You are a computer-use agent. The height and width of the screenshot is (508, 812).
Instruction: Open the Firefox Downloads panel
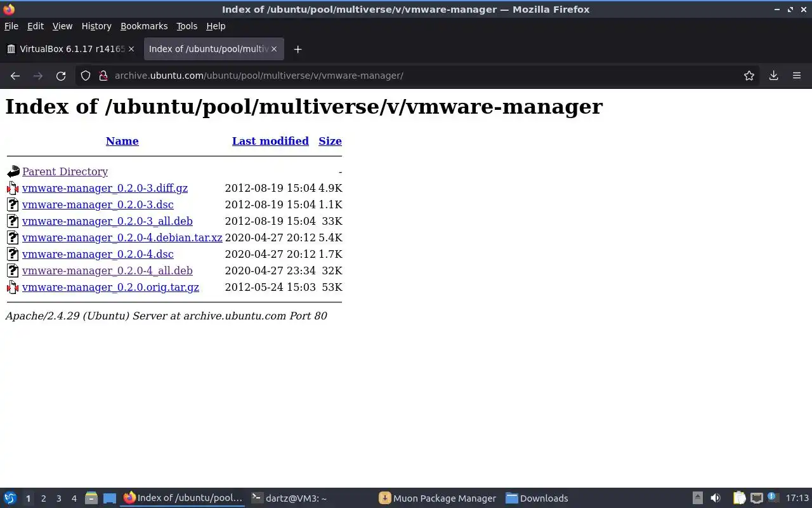pyautogui.click(x=774, y=76)
